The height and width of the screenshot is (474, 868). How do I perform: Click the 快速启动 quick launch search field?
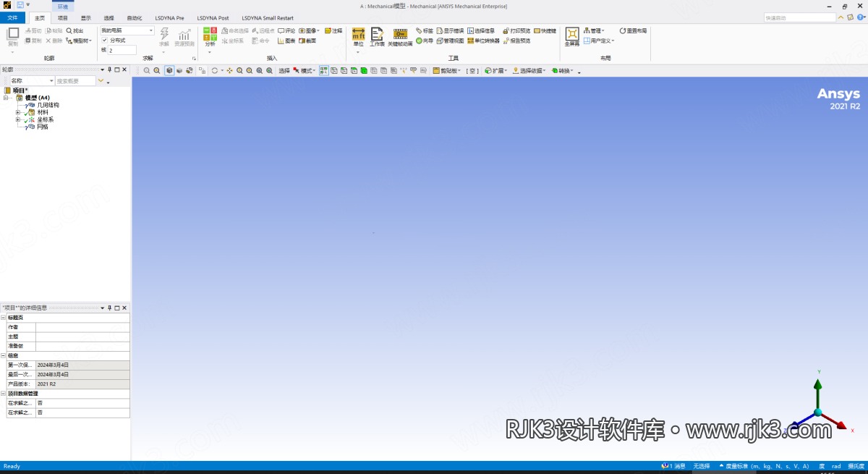coord(799,17)
